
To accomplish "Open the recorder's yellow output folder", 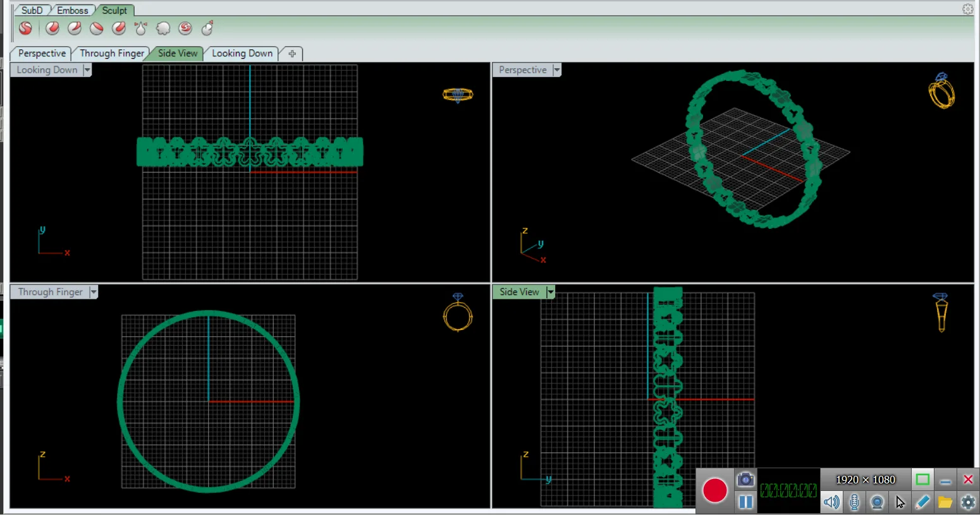I will click(x=945, y=502).
